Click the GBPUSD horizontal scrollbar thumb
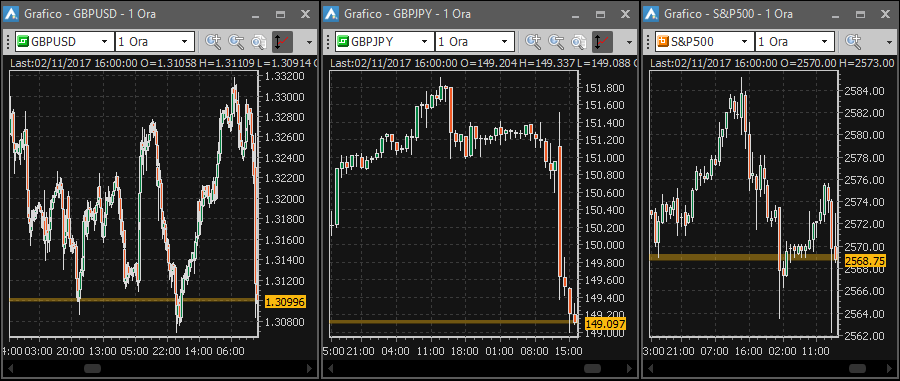This screenshot has height=381, width=900. tap(92, 368)
